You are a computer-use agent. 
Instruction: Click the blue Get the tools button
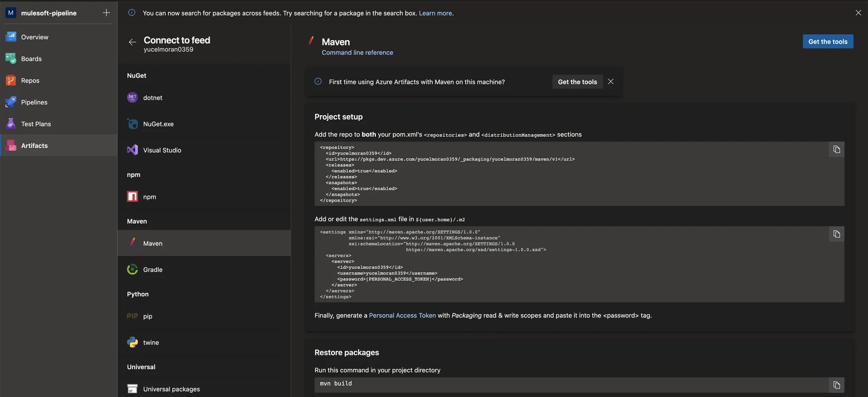click(828, 42)
